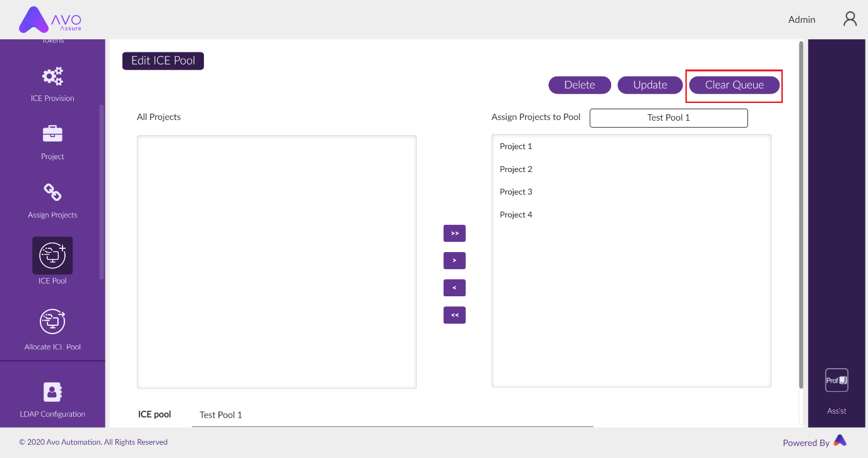Move all projects right with >> button
Screen dimensions: 868x458
coord(455,233)
